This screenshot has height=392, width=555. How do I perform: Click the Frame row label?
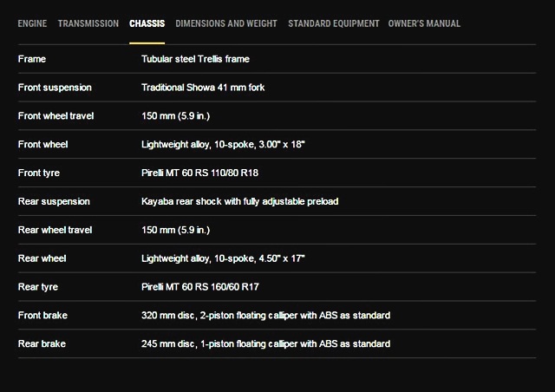coord(32,60)
